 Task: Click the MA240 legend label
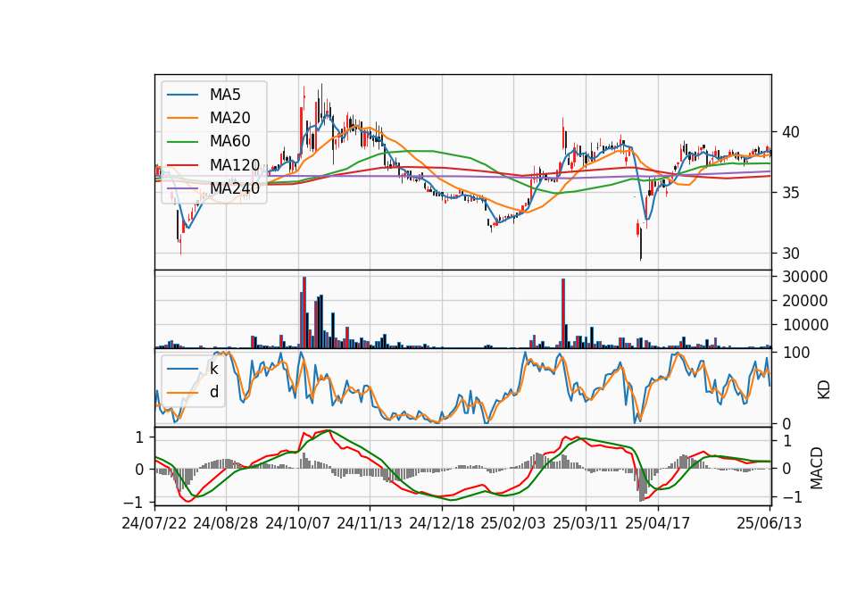pos(235,188)
